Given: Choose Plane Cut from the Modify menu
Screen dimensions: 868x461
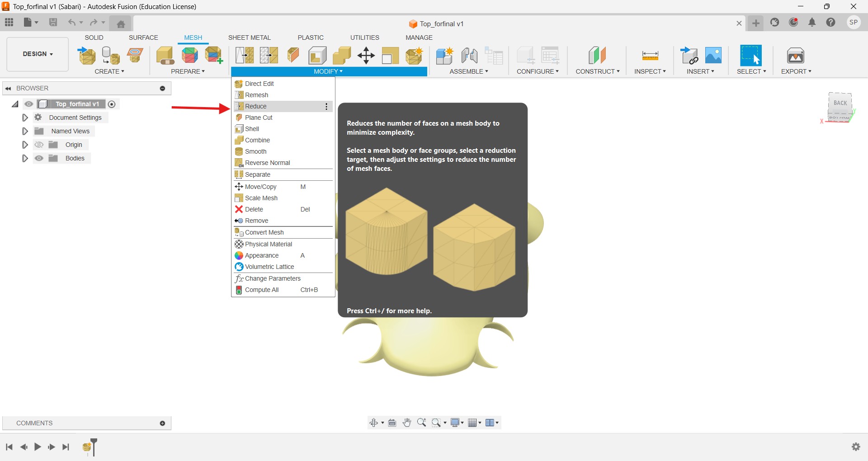Looking at the screenshot, I should (283, 118).
